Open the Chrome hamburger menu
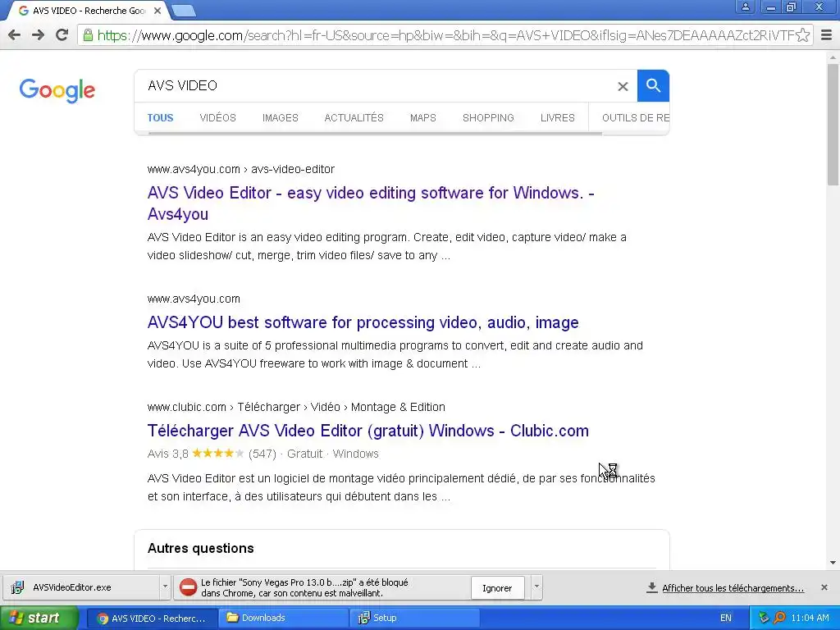Image resolution: width=840 pixels, height=630 pixels. (x=827, y=35)
